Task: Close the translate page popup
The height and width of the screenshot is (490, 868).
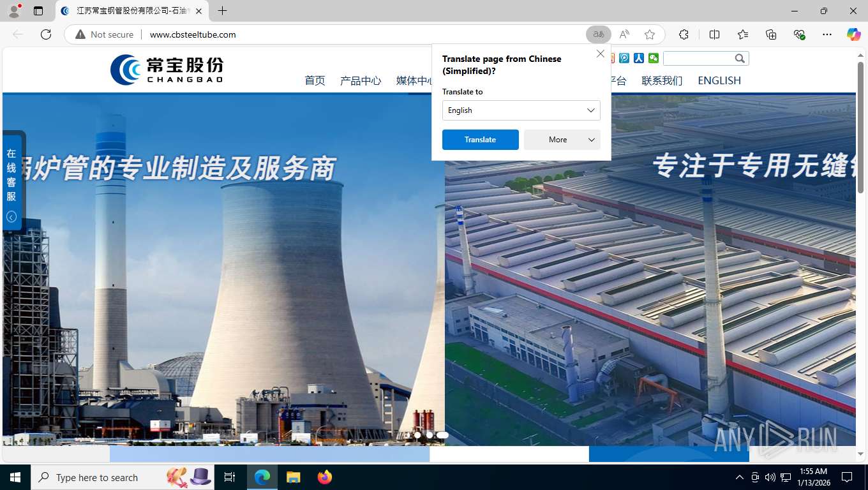Action: coord(600,54)
